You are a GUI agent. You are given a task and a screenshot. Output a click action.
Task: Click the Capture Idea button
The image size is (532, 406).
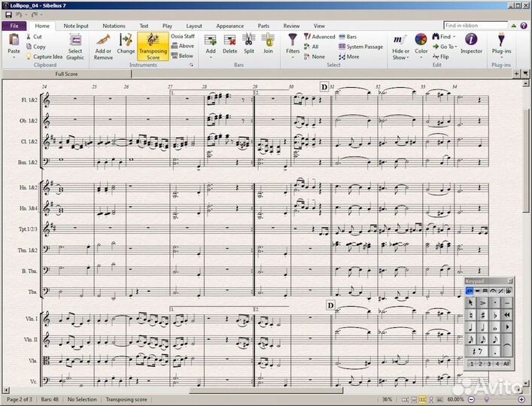47,56
